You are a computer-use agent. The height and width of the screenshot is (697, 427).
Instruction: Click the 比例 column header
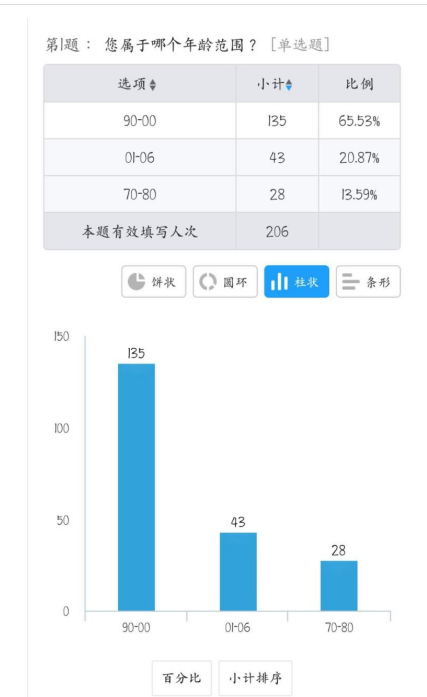359,84
